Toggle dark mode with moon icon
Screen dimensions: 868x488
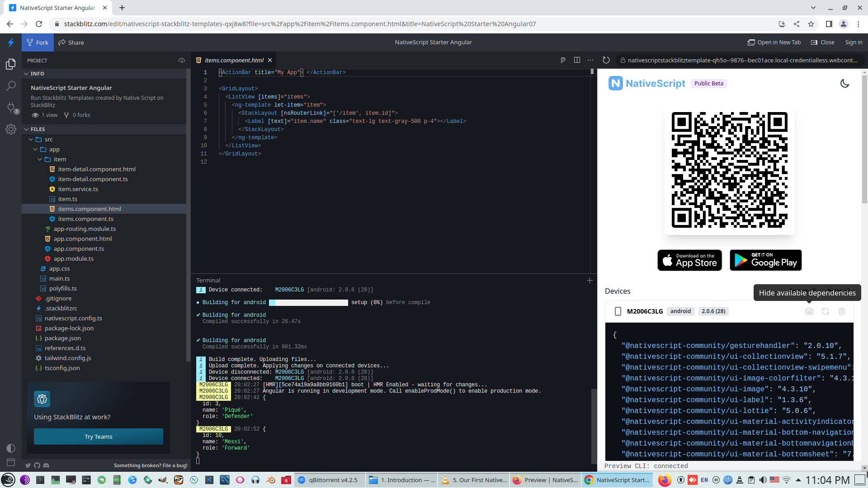click(x=844, y=84)
